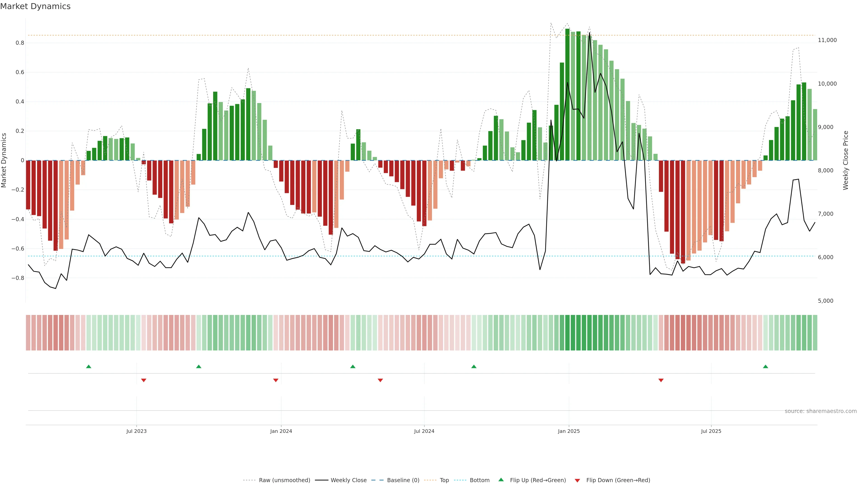Click red Flip Down triangle icon in legend

tap(577, 481)
